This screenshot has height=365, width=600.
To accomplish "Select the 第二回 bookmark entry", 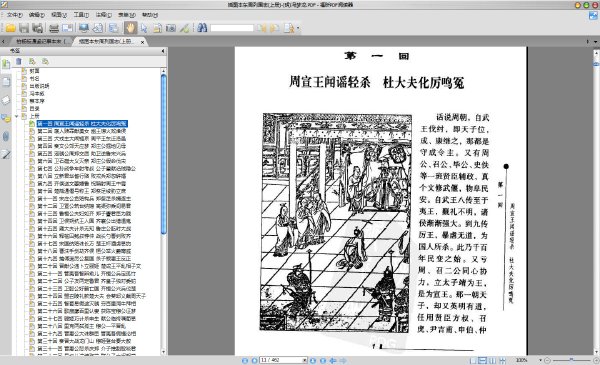I will coord(82,131).
